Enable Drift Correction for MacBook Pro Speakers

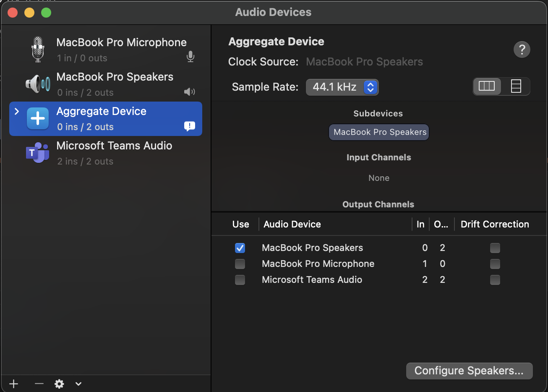click(495, 248)
